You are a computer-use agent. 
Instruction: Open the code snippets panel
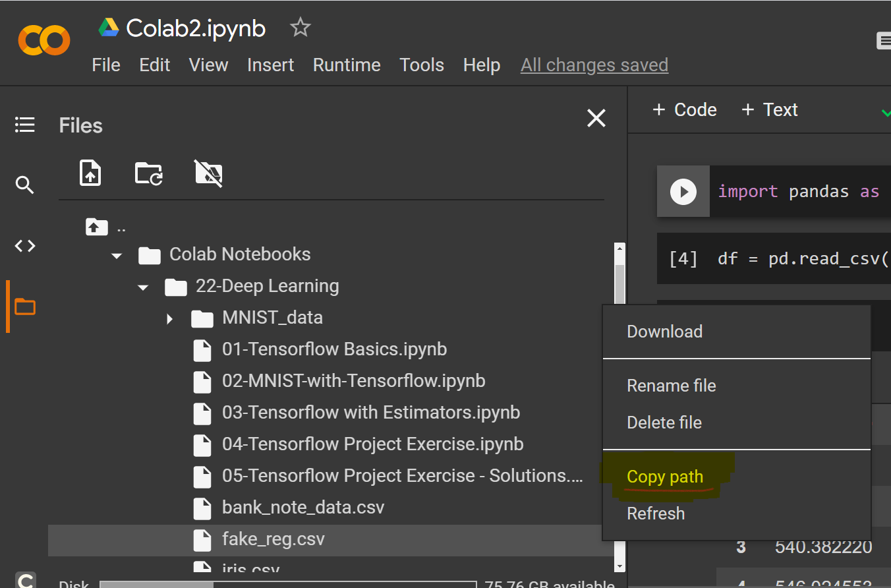coord(25,245)
